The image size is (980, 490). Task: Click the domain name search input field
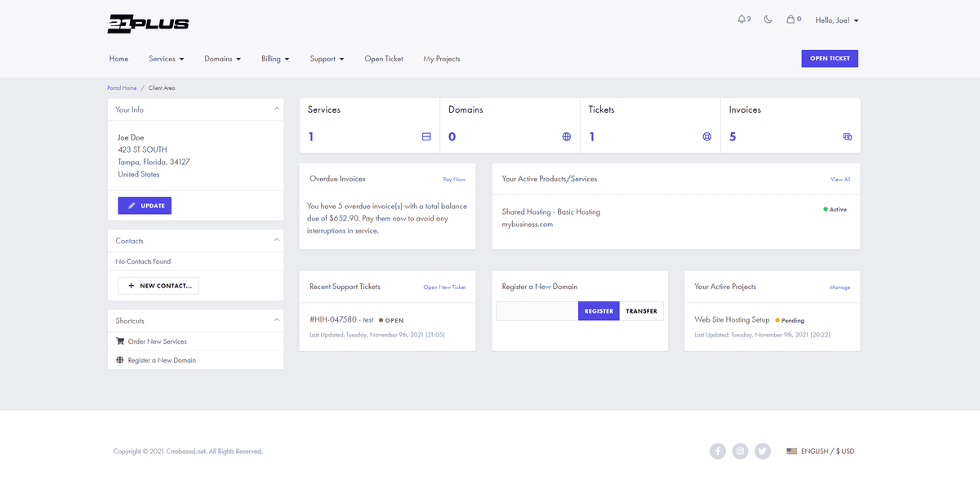[x=536, y=311]
